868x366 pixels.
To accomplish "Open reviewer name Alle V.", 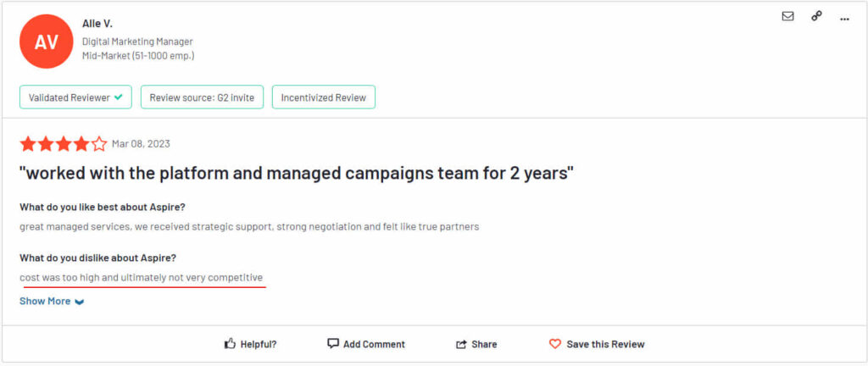I will [97, 24].
